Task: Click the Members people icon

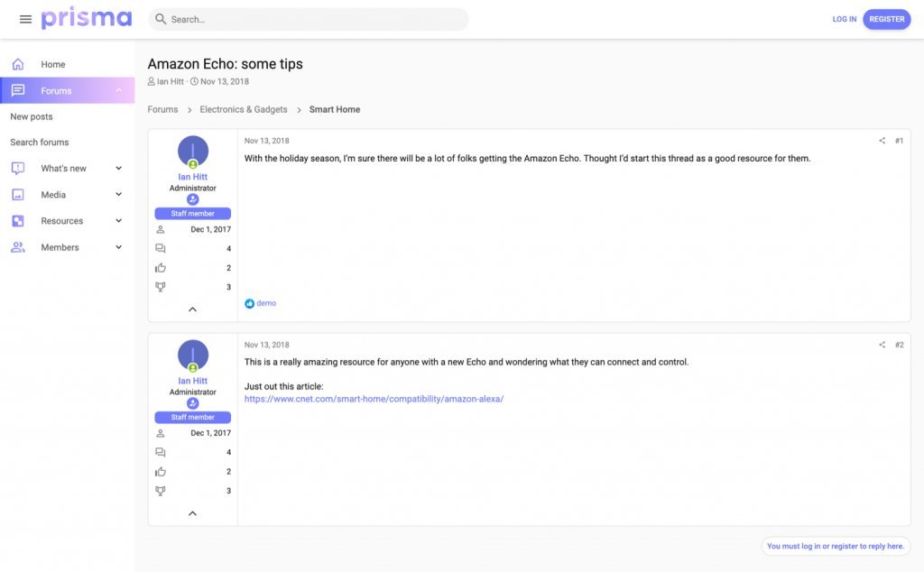Action: 18,247
